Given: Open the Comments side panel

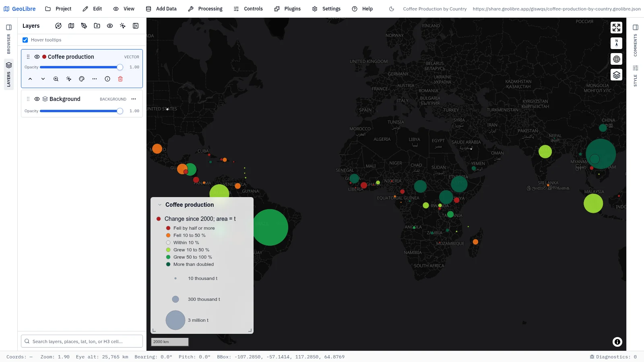Looking at the screenshot, I should pyautogui.click(x=635, y=40).
